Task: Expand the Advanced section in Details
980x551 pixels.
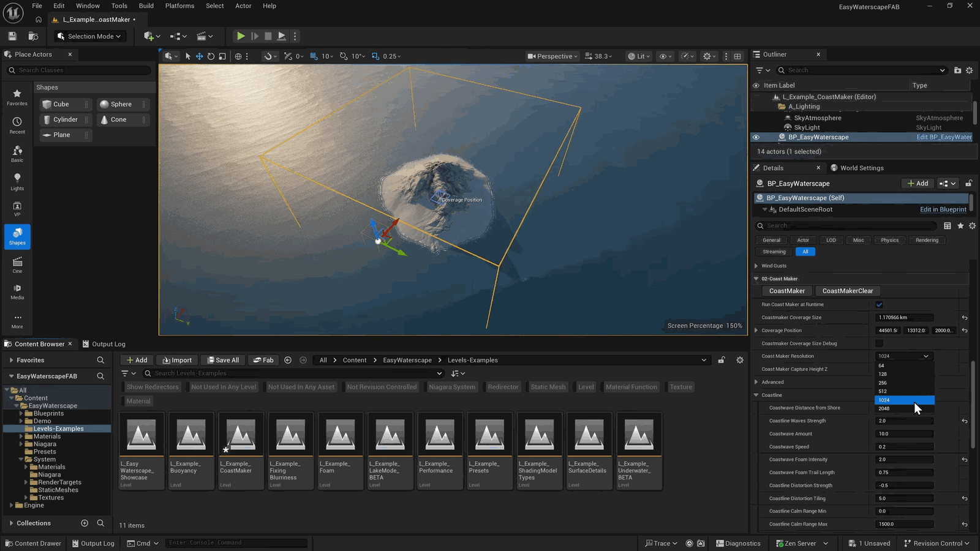Action: point(756,382)
